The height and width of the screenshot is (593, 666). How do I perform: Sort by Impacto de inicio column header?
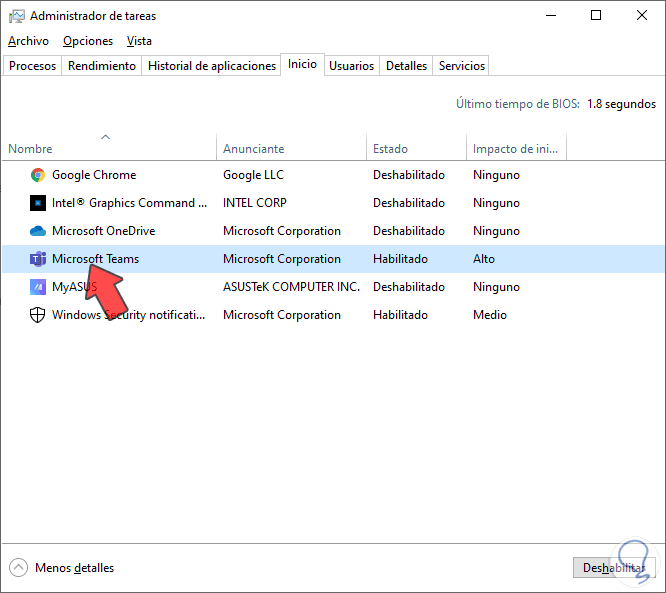click(x=516, y=149)
